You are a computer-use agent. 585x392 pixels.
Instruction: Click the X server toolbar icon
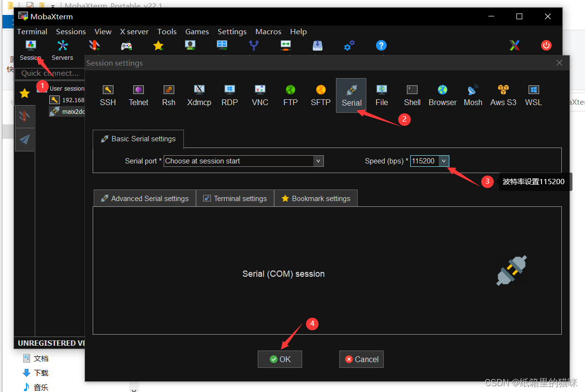pyautogui.click(x=515, y=46)
